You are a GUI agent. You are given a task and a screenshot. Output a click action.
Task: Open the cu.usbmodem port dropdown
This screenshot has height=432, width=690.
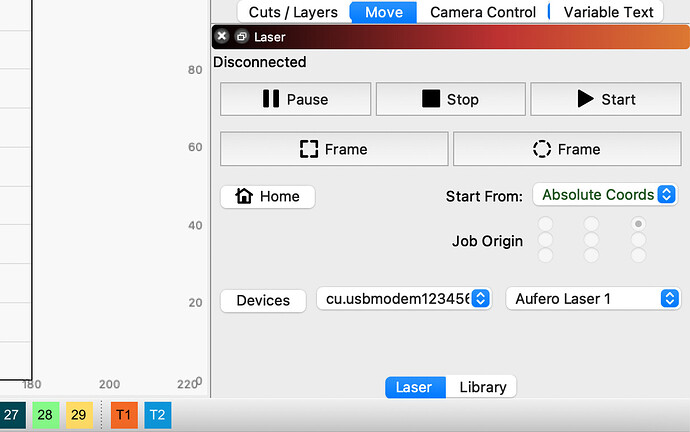pyautogui.click(x=404, y=299)
